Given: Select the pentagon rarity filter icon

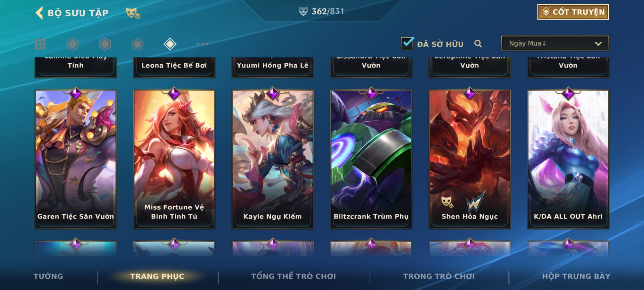Looking at the screenshot, I should point(137,44).
